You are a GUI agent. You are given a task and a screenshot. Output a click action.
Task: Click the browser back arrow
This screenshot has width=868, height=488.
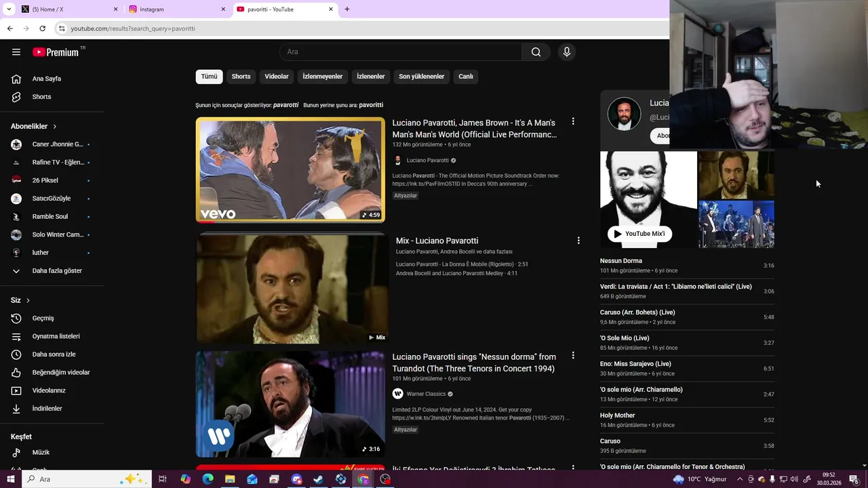pos(9,28)
